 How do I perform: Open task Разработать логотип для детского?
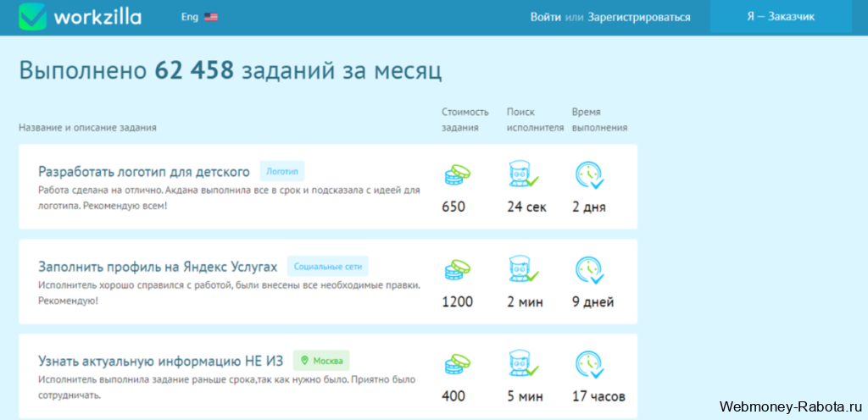coord(144,172)
